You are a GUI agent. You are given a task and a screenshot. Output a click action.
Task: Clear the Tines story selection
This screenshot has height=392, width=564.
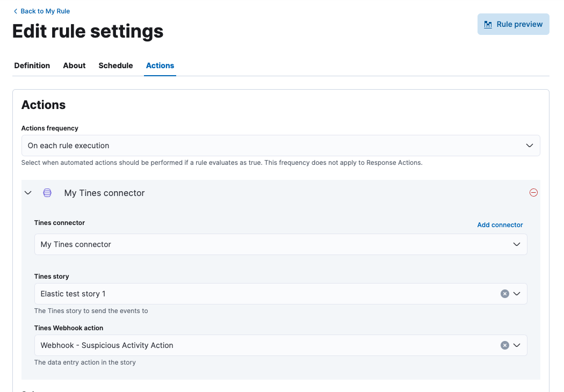(x=504, y=294)
